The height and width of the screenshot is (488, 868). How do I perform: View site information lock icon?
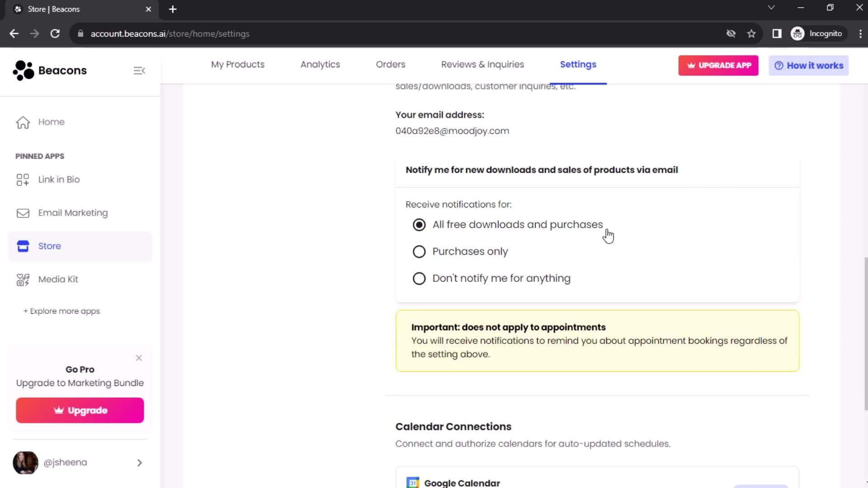(80, 33)
